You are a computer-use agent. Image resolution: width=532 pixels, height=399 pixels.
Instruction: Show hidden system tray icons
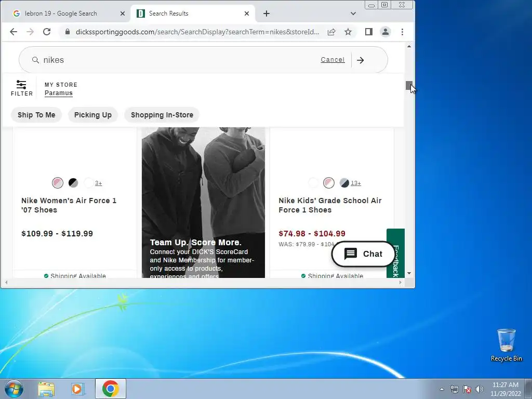[x=442, y=389]
